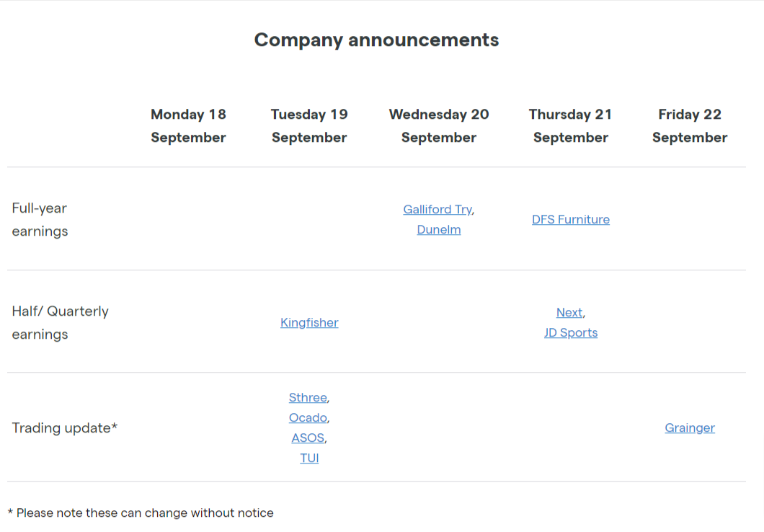Click the Half/ Quarterly earnings row label
This screenshot has height=532, width=764.
click(61, 322)
